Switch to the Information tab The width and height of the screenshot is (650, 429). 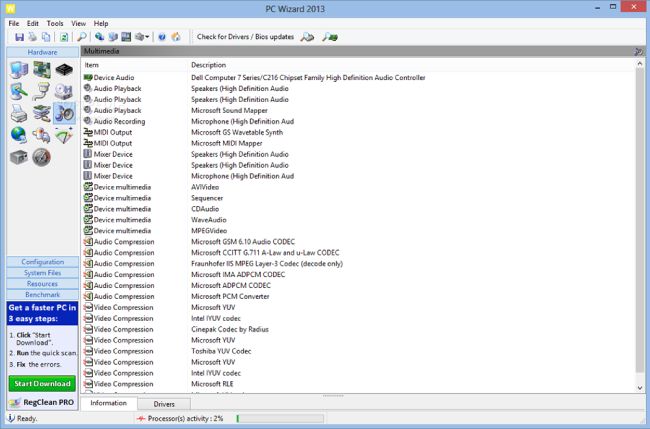tap(109, 403)
